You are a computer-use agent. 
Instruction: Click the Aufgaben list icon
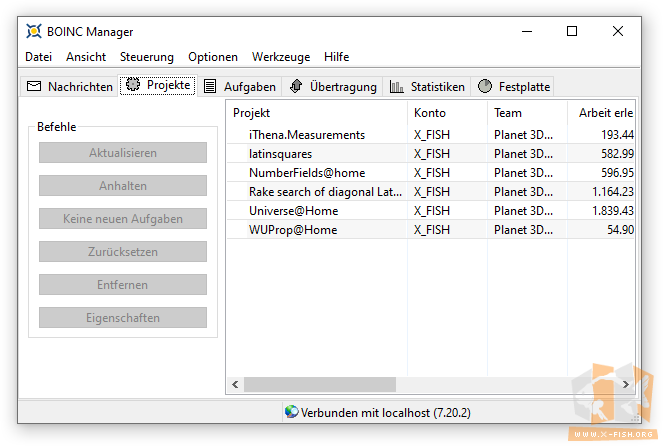[210, 87]
